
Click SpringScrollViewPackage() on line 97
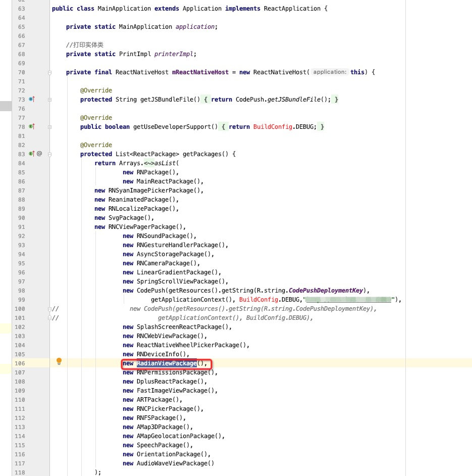click(x=181, y=281)
